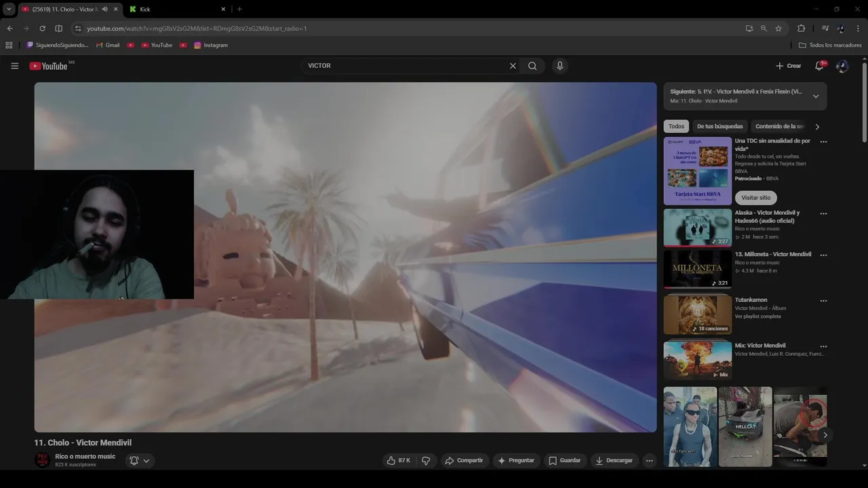Open media controls icon in toolbar
The width and height of the screenshot is (868, 488).
(x=825, y=28)
